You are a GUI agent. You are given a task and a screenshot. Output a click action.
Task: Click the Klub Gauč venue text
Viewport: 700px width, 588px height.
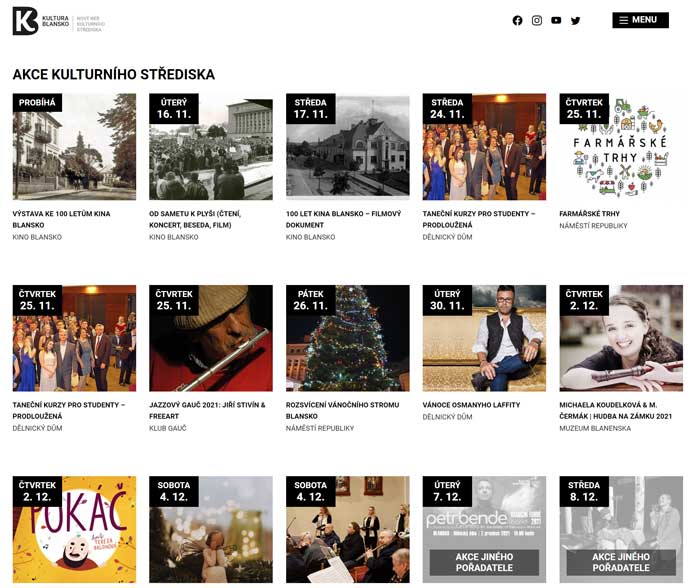coord(168,428)
